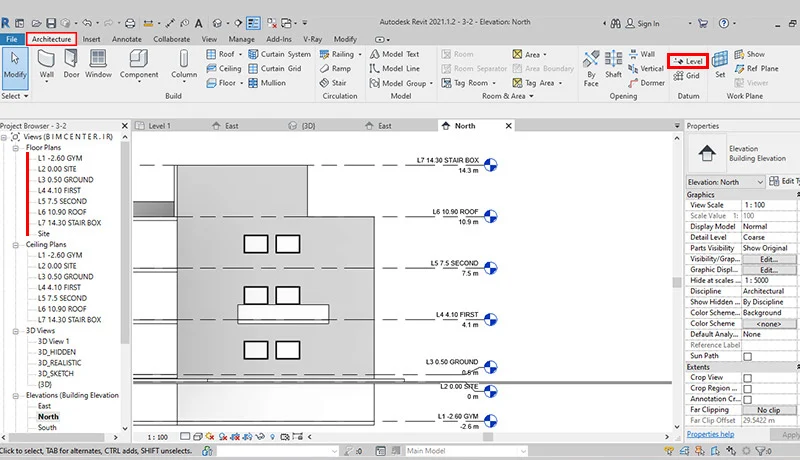Click the Main Model workset field
800x460 pixels.
click(x=466, y=451)
